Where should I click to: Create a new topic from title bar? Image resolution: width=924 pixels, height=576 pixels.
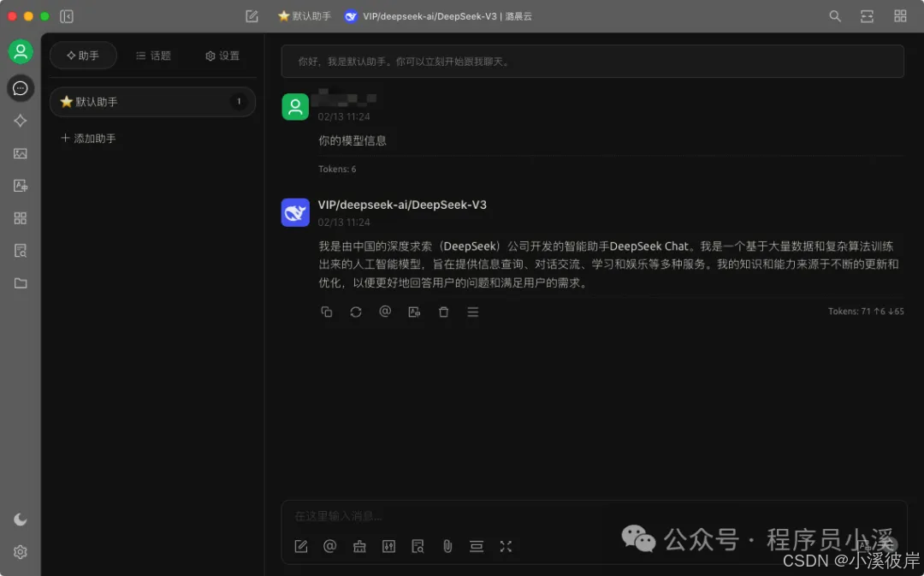(x=252, y=16)
